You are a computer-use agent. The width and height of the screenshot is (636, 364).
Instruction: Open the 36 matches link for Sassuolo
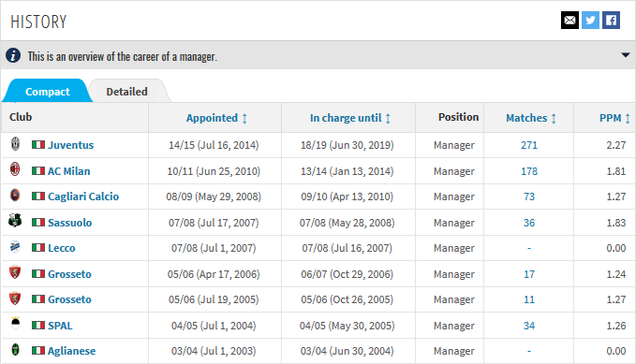coord(529,223)
